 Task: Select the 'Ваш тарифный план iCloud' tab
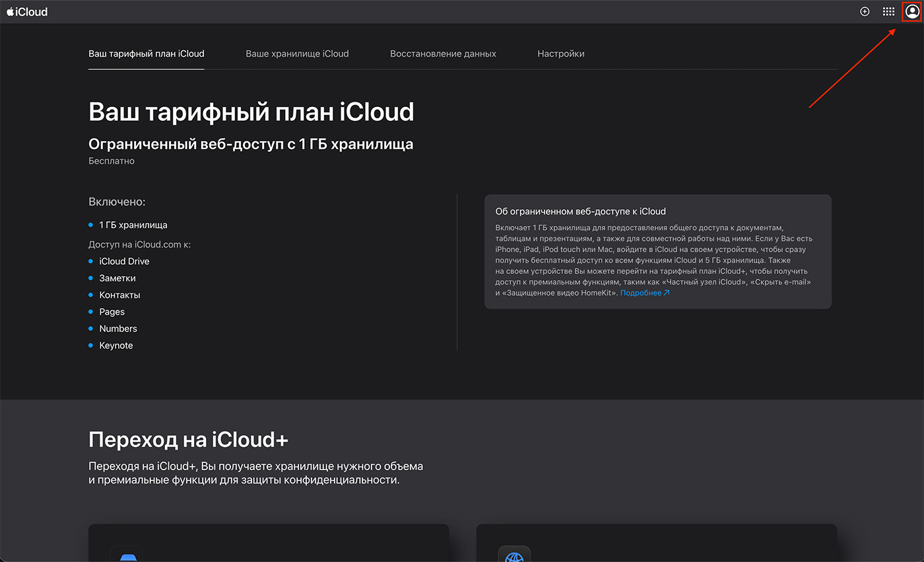[146, 53]
